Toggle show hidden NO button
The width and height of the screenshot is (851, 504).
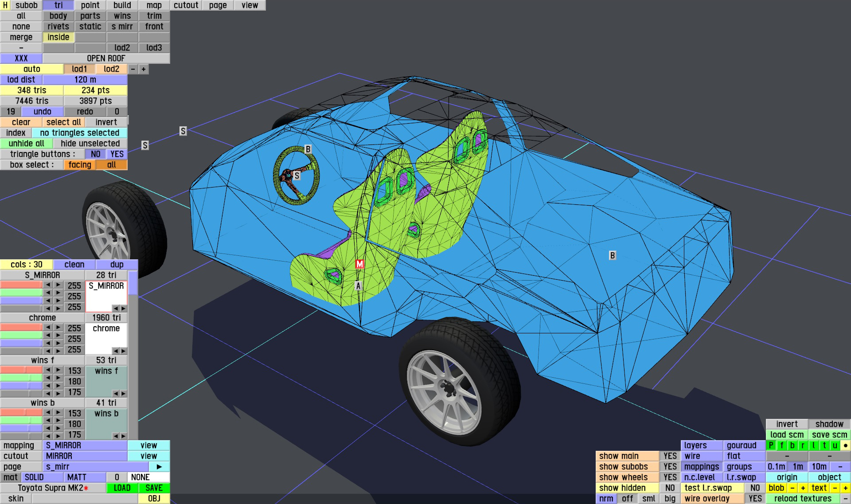pos(670,488)
